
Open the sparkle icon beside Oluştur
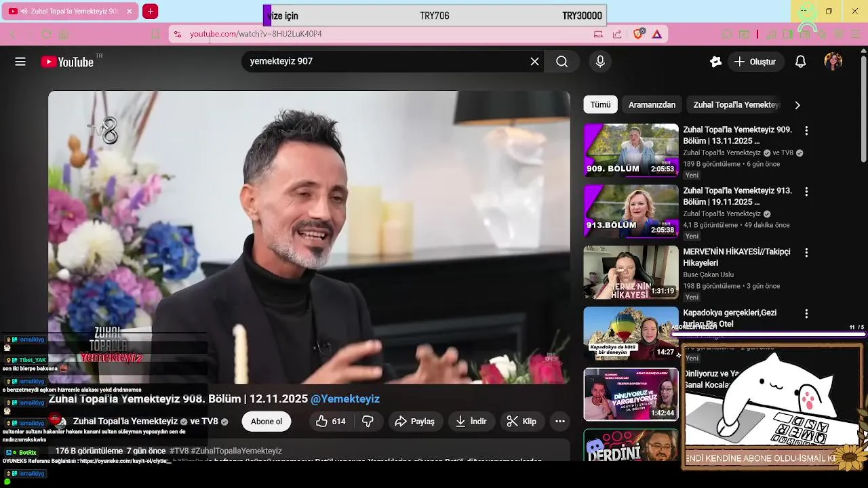[x=715, y=62]
